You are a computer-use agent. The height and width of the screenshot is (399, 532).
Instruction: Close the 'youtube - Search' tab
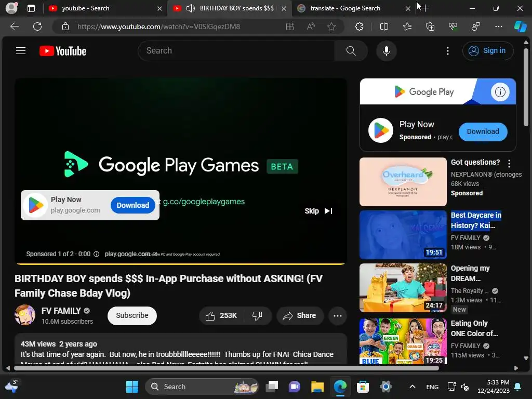click(159, 8)
